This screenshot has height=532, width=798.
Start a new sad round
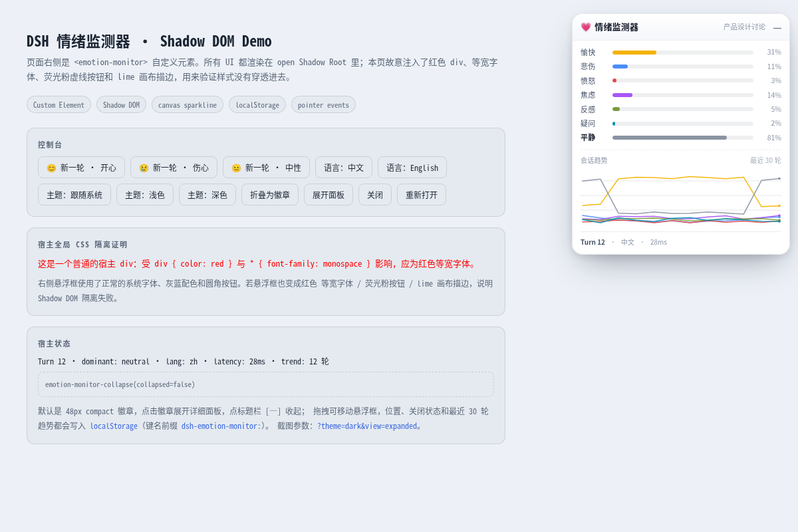(174, 168)
